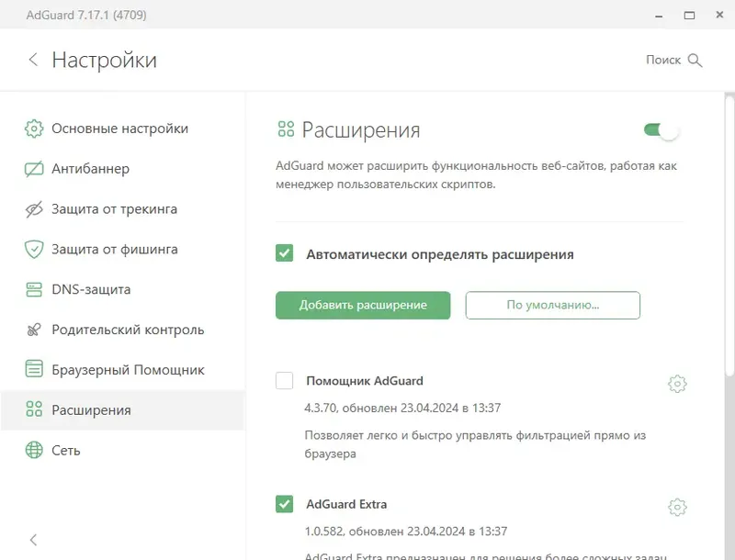The image size is (735, 560).
Task: Click the Поиск search field
Action: (673, 60)
